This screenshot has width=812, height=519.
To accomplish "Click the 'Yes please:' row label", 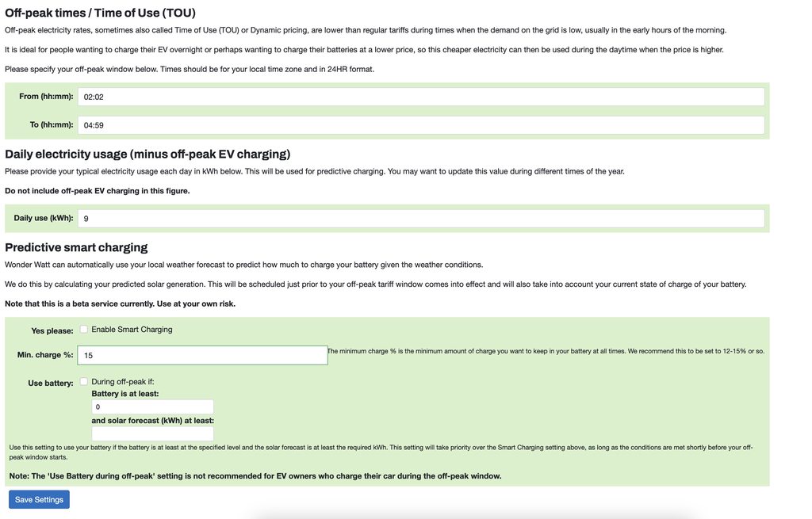I will pyautogui.click(x=52, y=330).
